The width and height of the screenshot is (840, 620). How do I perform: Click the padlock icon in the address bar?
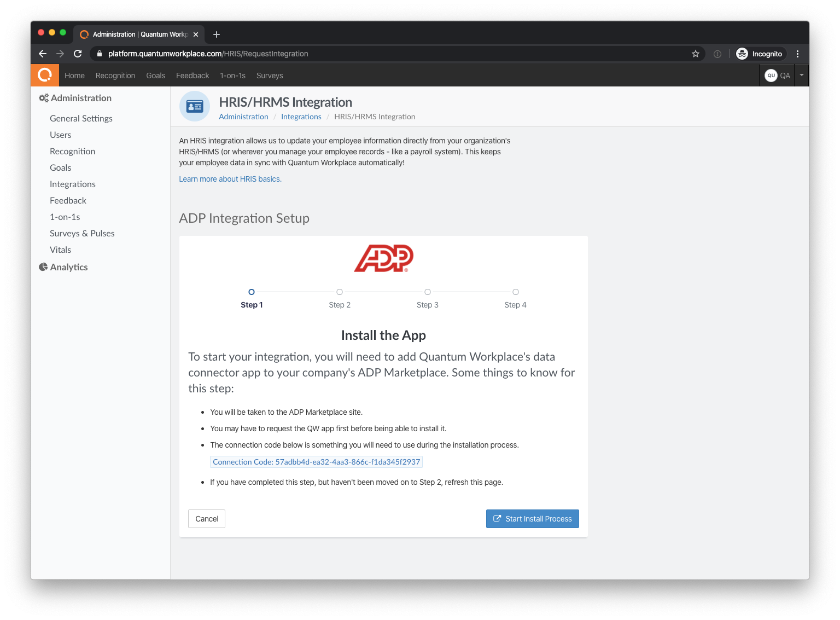pyautogui.click(x=99, y=54)
